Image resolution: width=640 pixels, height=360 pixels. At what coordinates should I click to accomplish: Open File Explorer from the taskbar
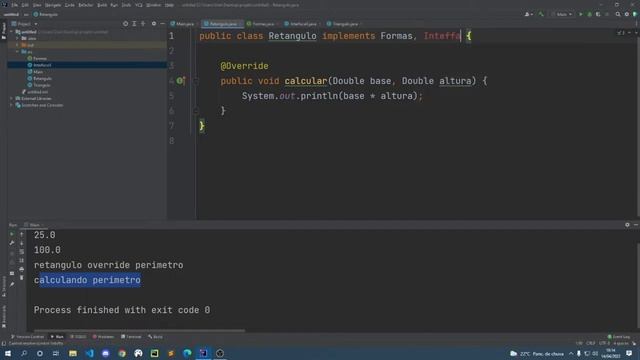(73, 353)
